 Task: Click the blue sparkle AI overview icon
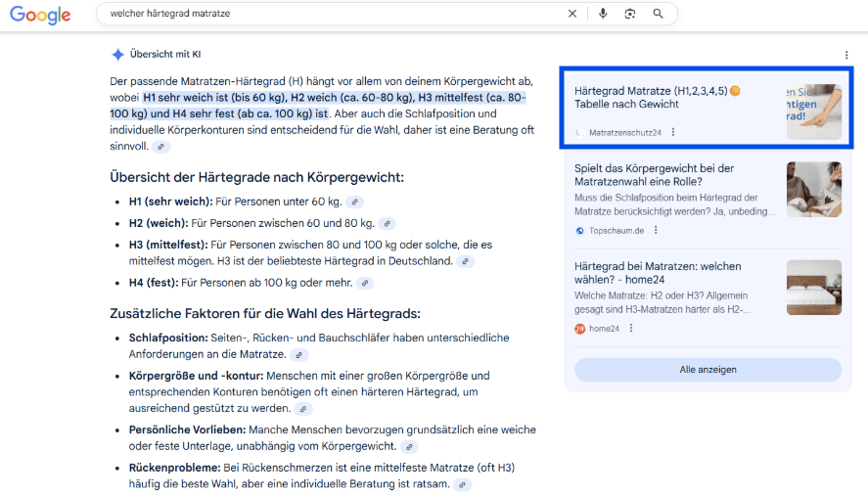click(x=117, y=54)
